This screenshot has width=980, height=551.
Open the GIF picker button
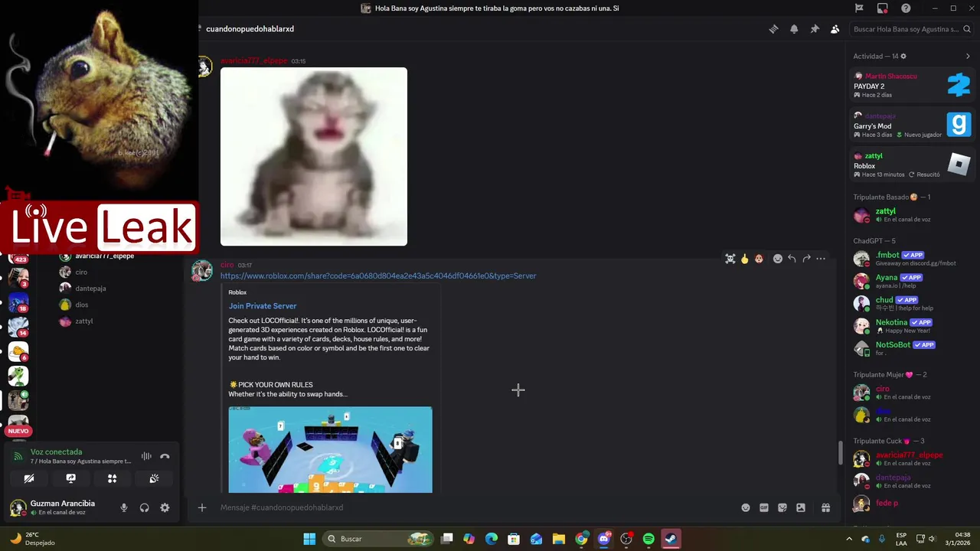pyautogui.click(x=764, y=507)
